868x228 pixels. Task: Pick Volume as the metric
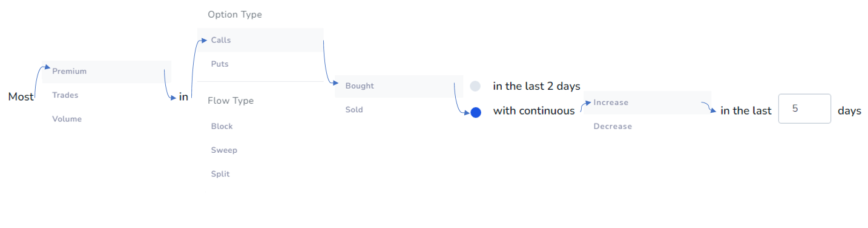107,119
